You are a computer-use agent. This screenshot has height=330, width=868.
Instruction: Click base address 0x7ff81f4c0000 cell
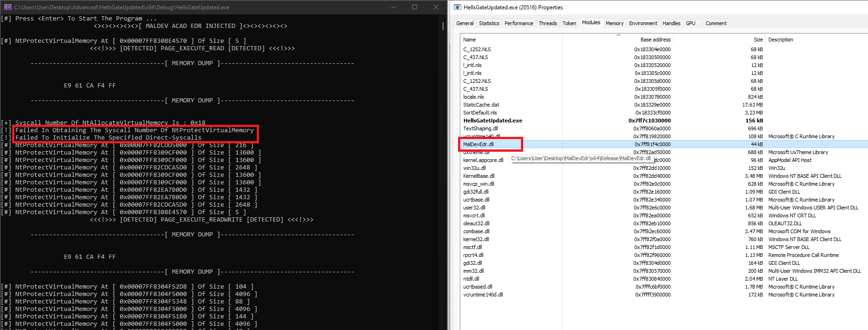[x=652, y=144]
